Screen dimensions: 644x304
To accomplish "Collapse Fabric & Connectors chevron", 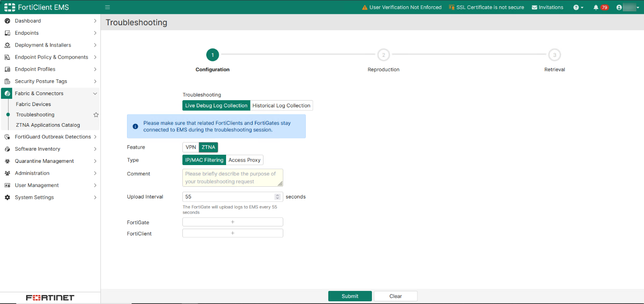I will (x=95, y=93).
